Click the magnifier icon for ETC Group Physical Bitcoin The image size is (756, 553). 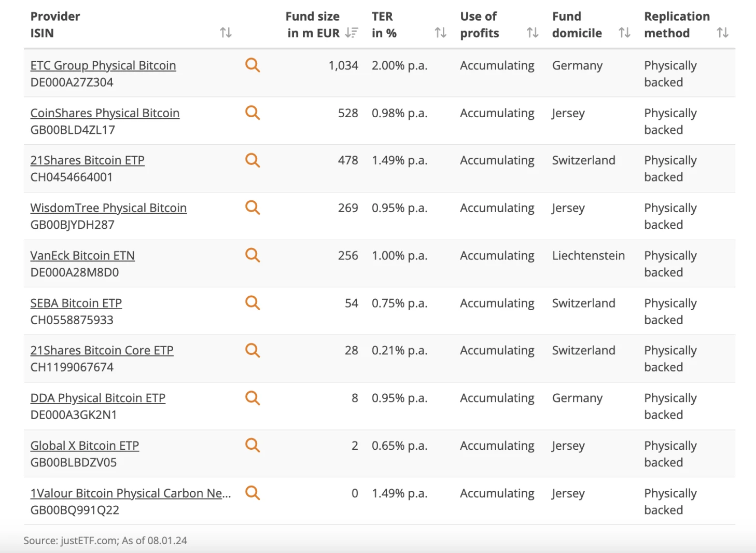pyautogui.click(x=253, y=65)
